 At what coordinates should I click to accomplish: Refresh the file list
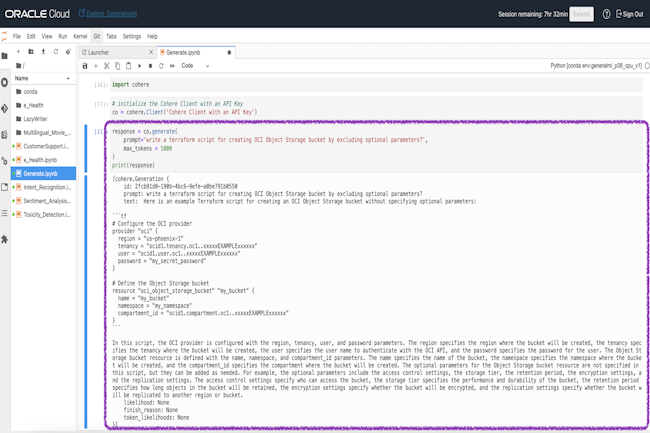[56, 52]
